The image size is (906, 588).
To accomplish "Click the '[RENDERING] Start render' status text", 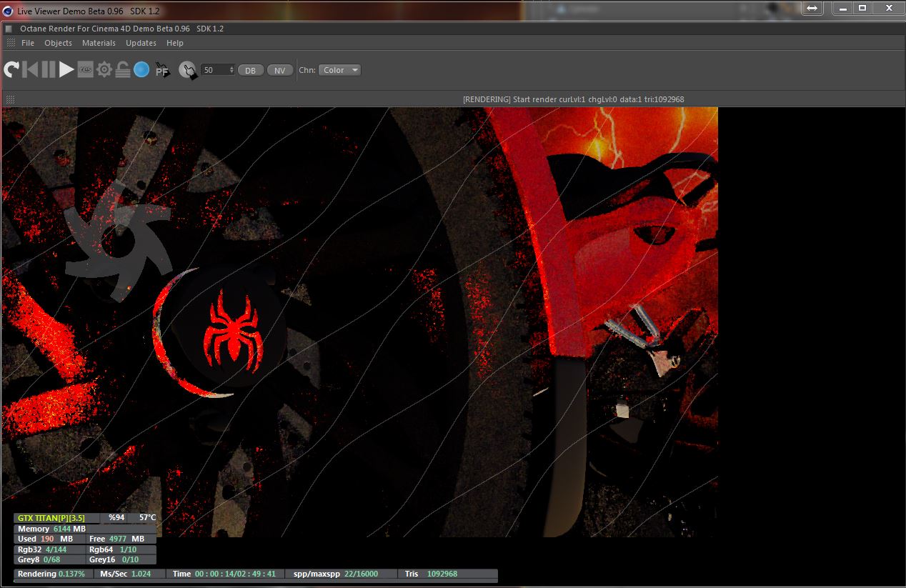I will [x=573, y=99].
